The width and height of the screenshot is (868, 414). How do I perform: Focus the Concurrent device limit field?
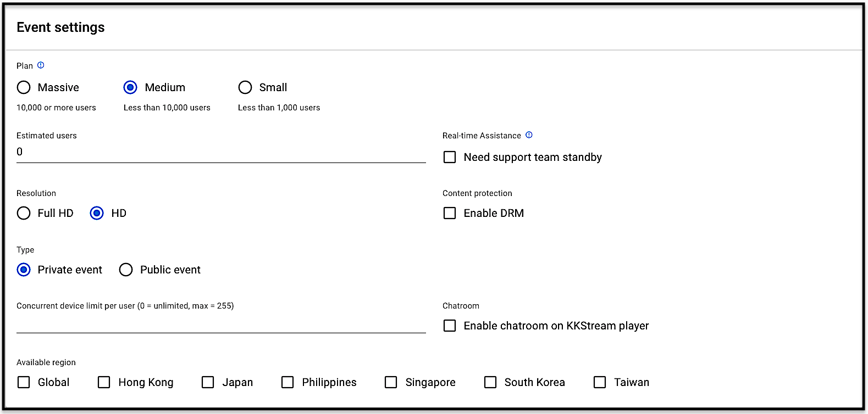pos(221,323)
